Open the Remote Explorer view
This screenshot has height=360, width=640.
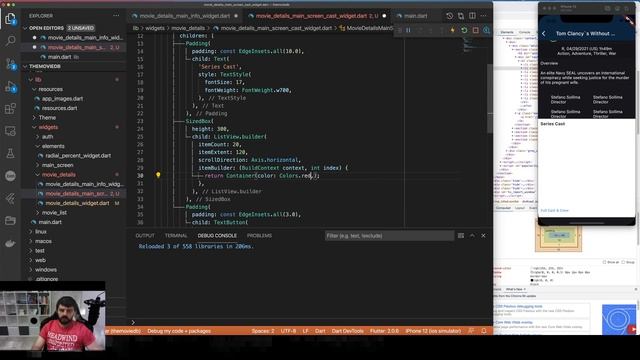10,131
